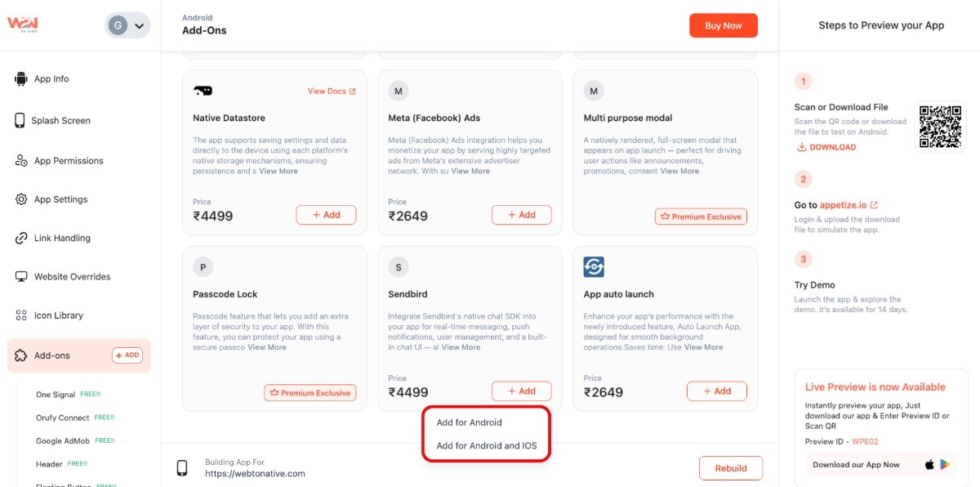Expand Native Datastore description with View More
Viewport: 980px width, 487px height.
(x=278, y=172)
